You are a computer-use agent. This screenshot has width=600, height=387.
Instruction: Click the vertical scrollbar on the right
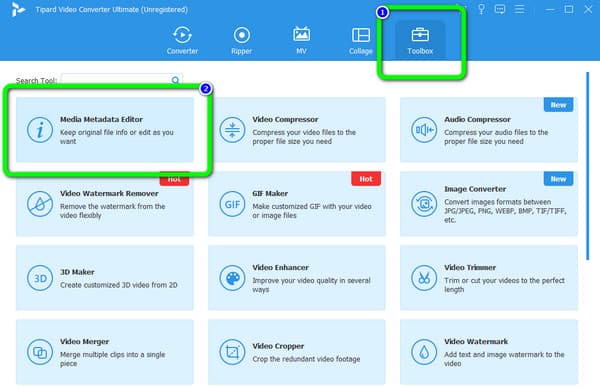(588, 166)
